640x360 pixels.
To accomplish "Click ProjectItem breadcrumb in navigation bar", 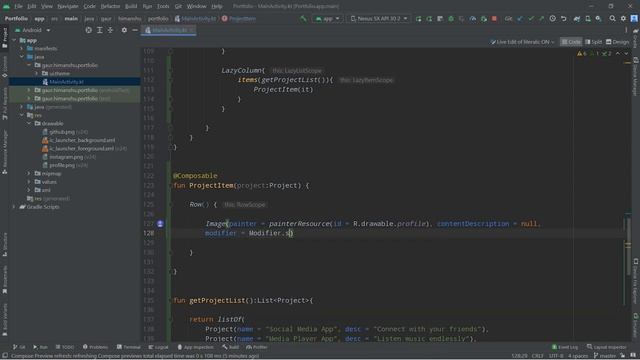I will [x=239, y=19].
